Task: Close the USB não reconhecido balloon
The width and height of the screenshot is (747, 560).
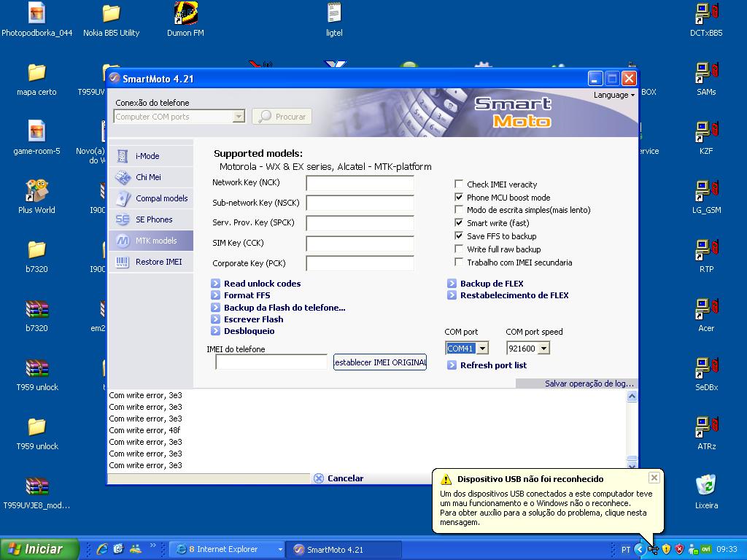Action: tap(654, 477)
